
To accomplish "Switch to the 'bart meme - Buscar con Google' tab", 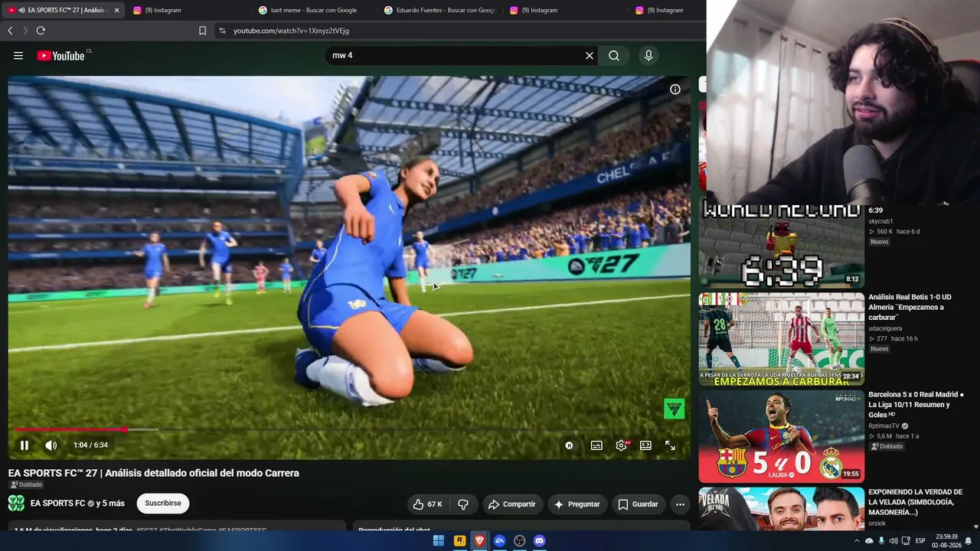I will pyautogui.click(x=314, y=11).
